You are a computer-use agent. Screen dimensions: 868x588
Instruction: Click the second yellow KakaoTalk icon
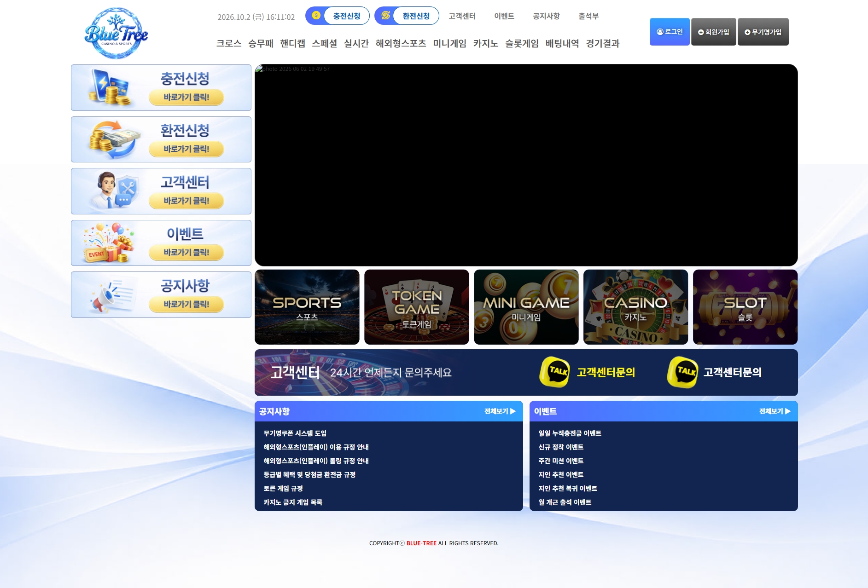682,372
